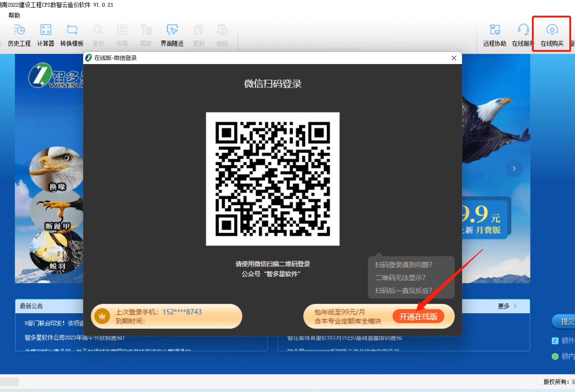Open the 帮助 help menu

(x=14, y=15)
